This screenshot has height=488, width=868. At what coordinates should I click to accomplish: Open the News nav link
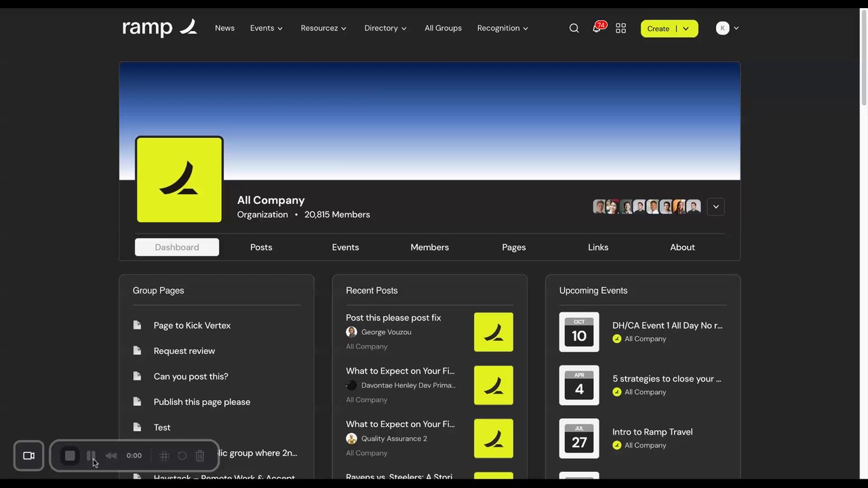coord(224,28)
